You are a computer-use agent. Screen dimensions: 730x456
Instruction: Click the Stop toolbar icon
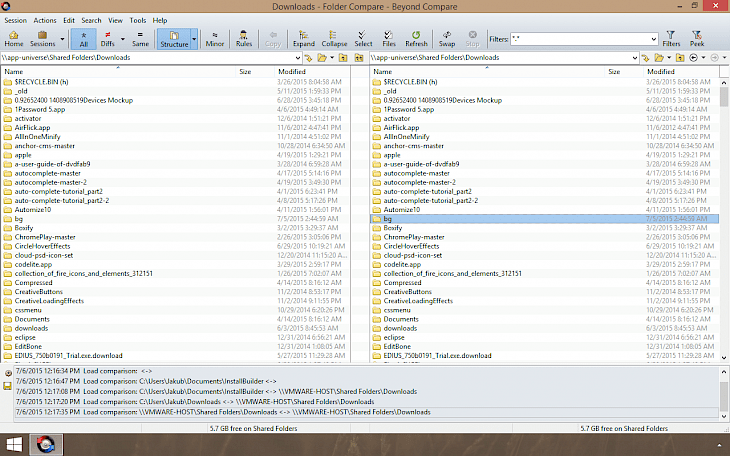pyautogui.click(x=473, y=39)
